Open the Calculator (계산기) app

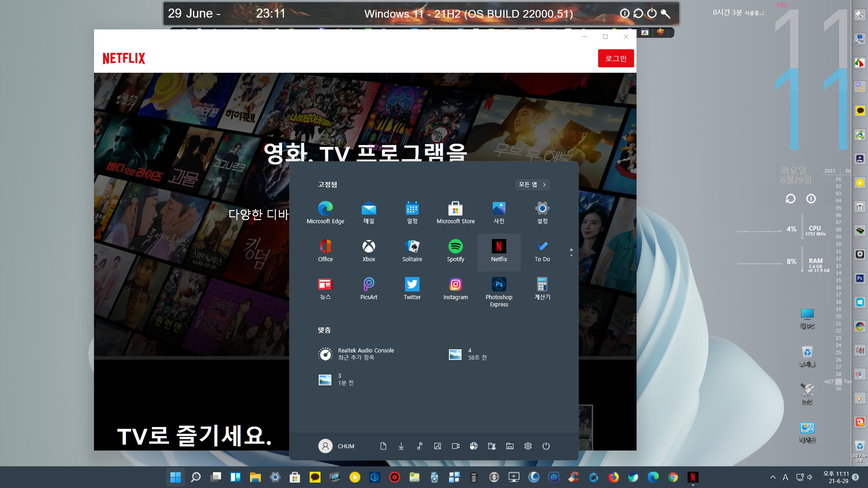point(542,289)
